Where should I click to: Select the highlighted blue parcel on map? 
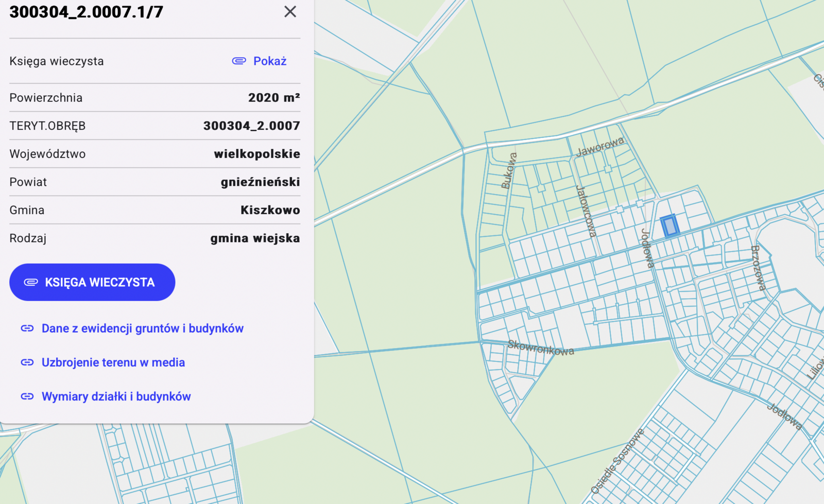coord(669,226)
